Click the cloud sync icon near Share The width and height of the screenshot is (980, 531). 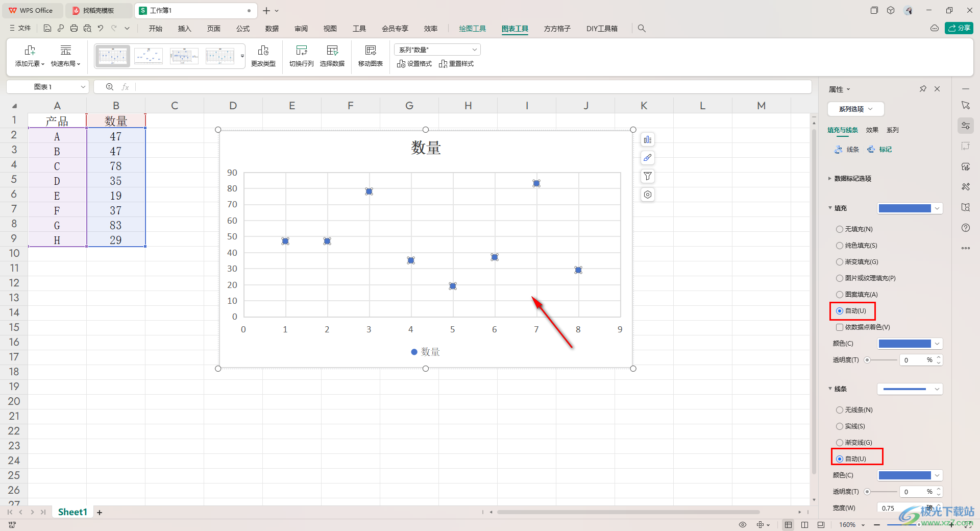(935, 29)
